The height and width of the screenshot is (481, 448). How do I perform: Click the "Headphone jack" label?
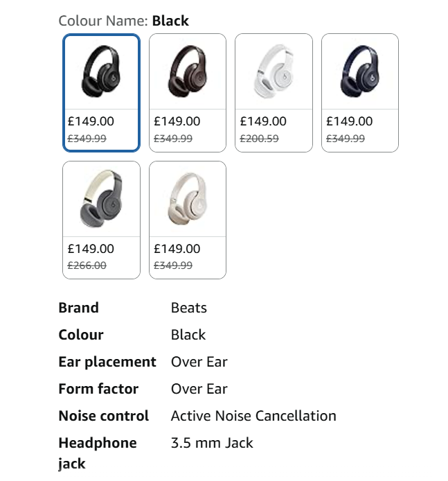[97, 453]
